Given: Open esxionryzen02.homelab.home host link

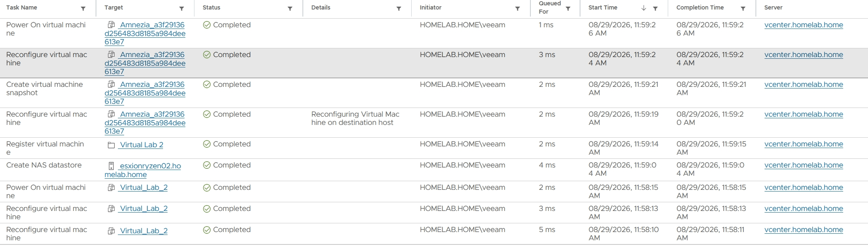Looking at the screenshot, I should coord(143,170).
